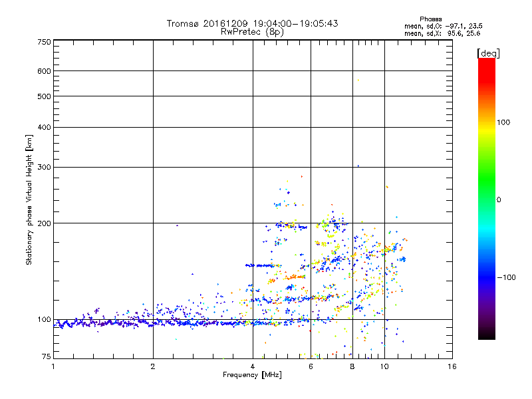Click the y-axis label '400'
This screenshot has height=399, width=532.
click(44, 128)
